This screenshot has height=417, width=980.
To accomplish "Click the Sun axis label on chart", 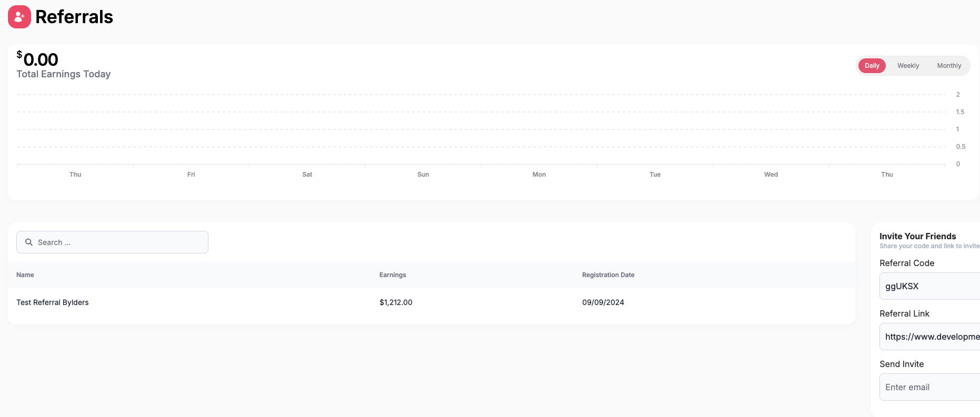I will coord(423,175).
